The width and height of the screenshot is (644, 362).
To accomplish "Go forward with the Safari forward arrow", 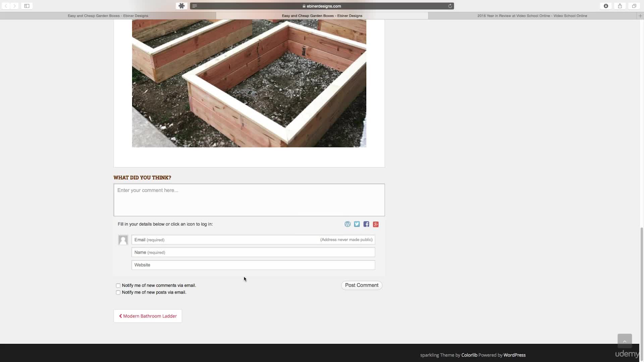I will pyautogui.click(x=14, y=6).
